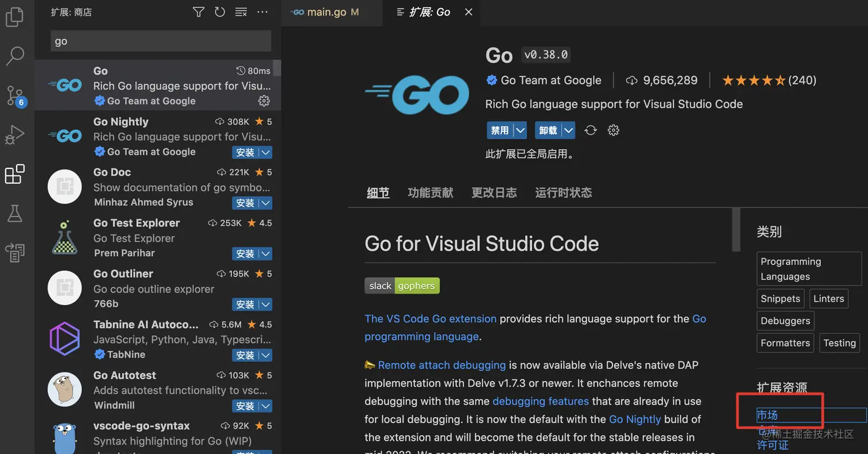Open the Testing flask view
868x454 pixels.
pos(14,213)
